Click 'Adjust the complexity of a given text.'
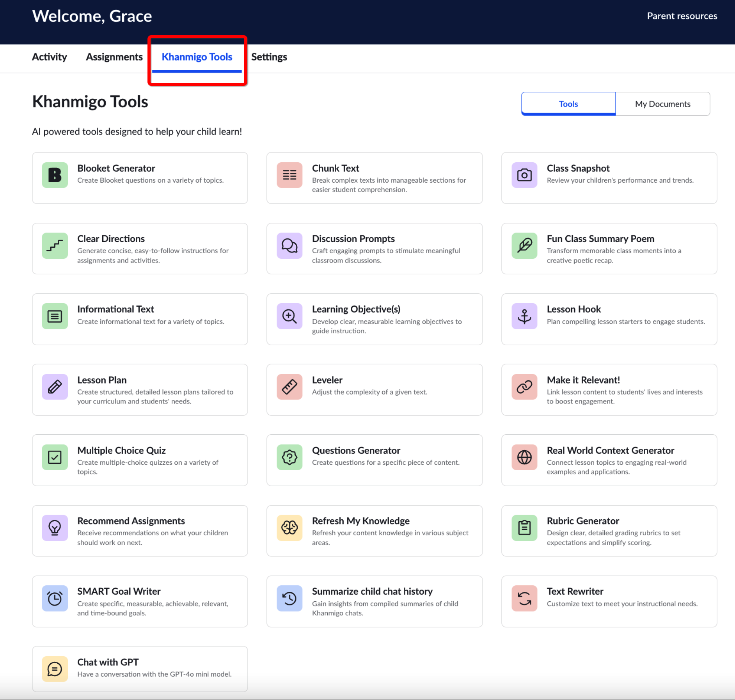The image size is (735, 700). point(369,392)
